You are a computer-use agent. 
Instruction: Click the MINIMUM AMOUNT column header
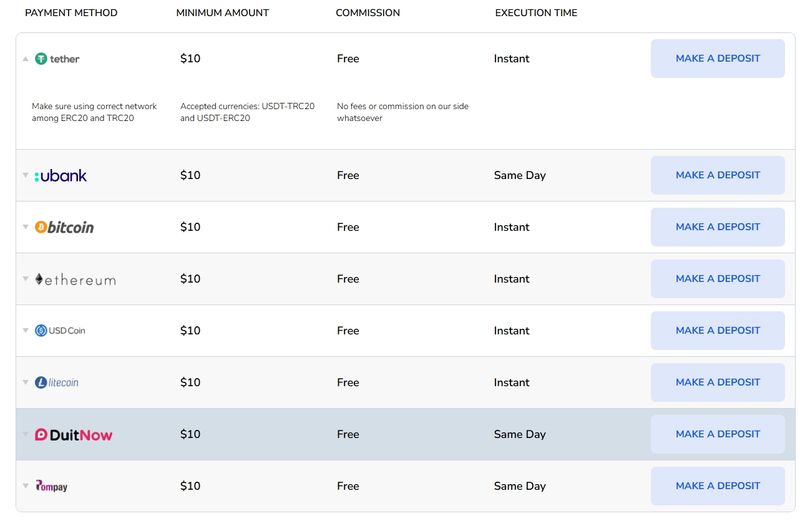click(x=222, y=13)
